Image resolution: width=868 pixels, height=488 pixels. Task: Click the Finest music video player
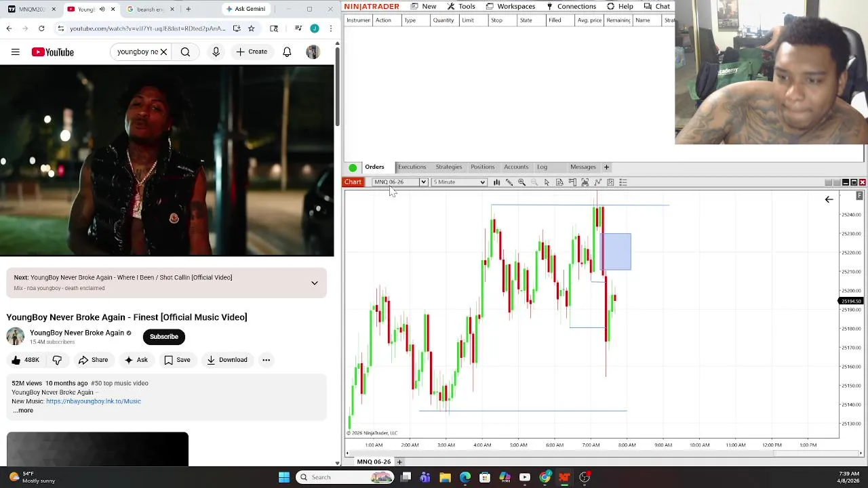point(167,161)
